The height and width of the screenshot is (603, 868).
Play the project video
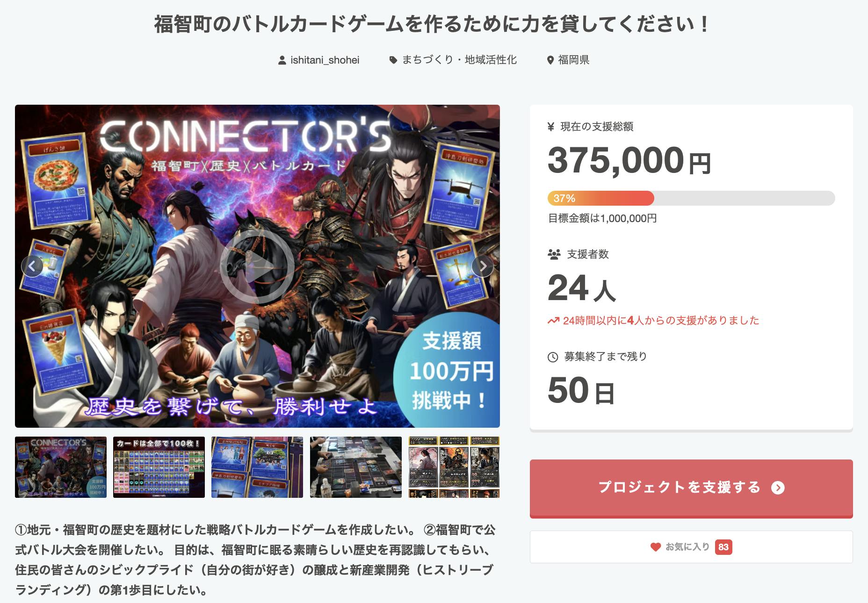click(x=257, y=266)
